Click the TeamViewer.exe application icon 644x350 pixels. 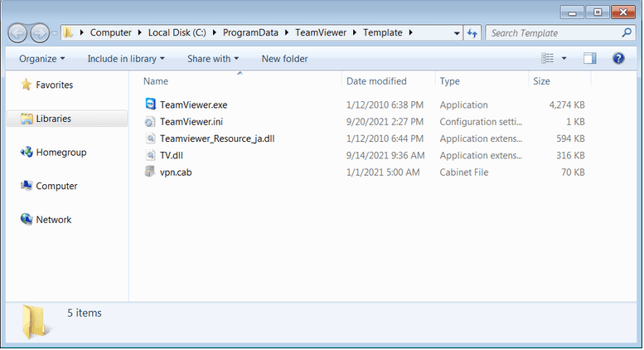tap(151, 104)
